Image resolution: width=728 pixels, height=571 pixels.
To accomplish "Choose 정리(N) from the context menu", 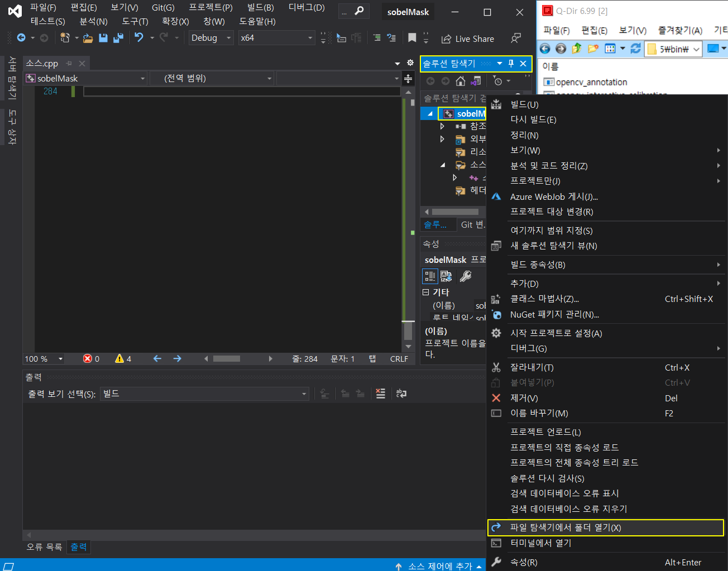I will tap(607, 135).
